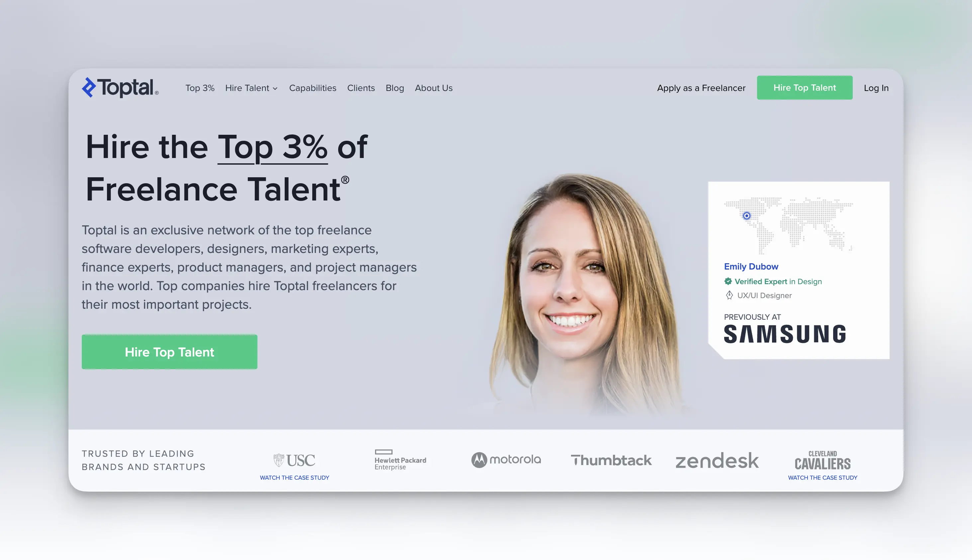Expand the About Us navigation item
This screenshot has width=972, height=560.
tap(434, 87)
